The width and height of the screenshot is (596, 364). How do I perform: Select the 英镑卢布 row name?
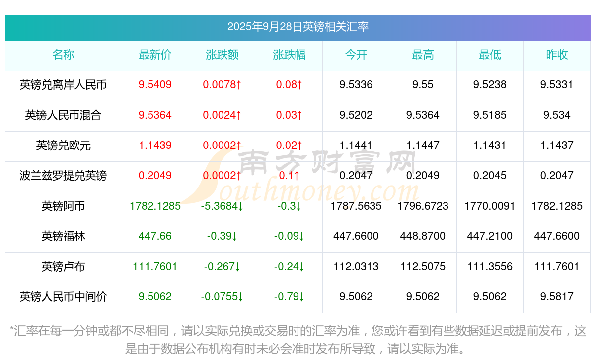(x=63, y=267)
